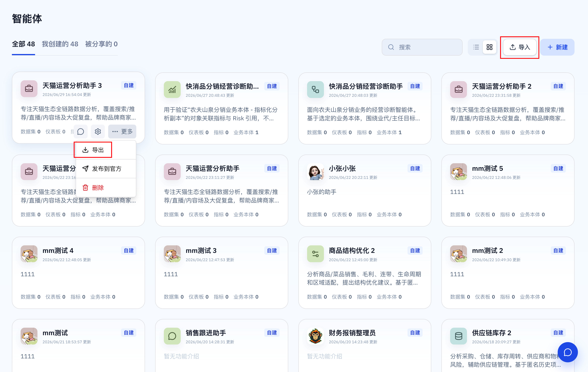Screen dimensions: 588x372
Task: Click the mm测试 4 avatar image
Action: (29, 254)
